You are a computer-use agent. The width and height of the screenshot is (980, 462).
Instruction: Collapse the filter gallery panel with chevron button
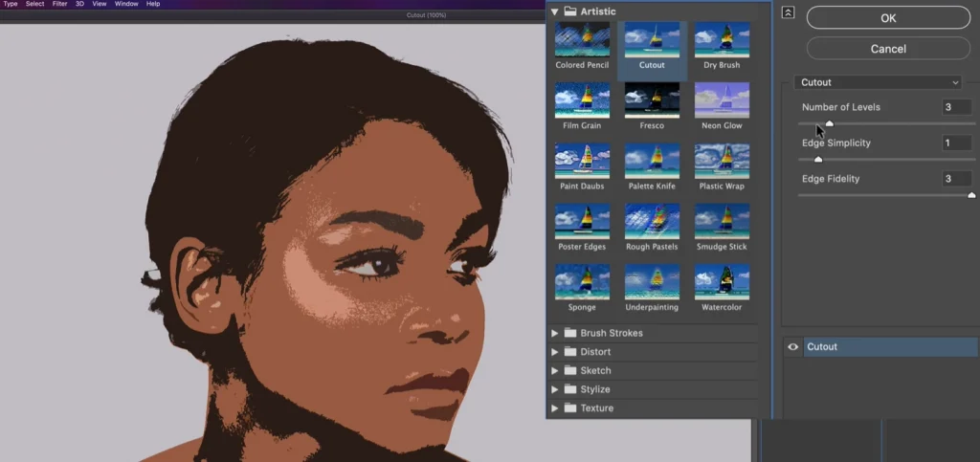789,12
